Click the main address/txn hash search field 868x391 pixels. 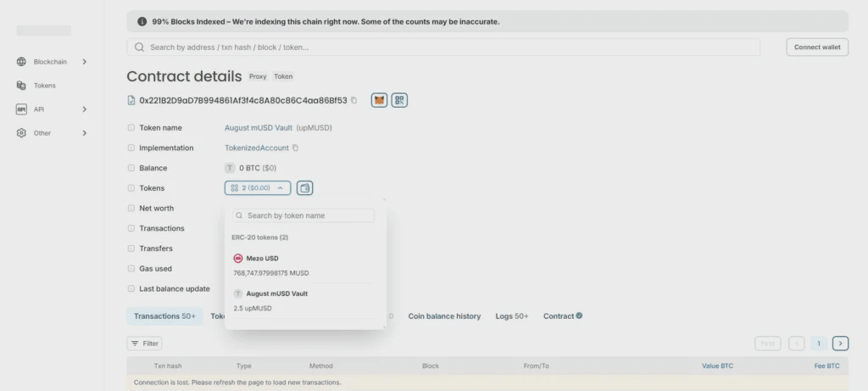click(442, 47)
